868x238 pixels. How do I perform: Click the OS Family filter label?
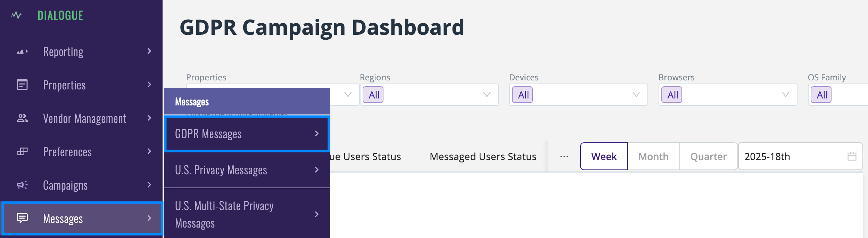point(827,77)
